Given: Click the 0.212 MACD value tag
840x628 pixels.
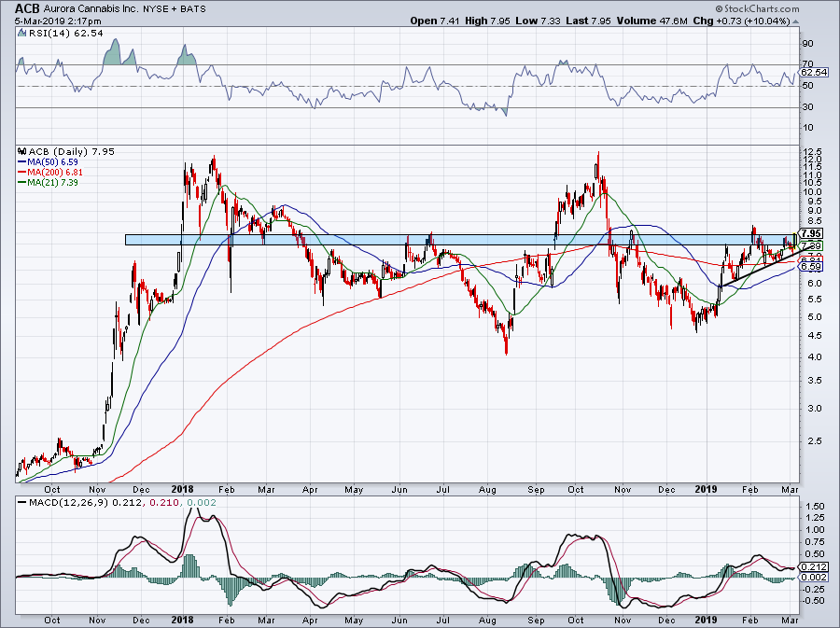Looking at the screenshot, I should point(812,566).
